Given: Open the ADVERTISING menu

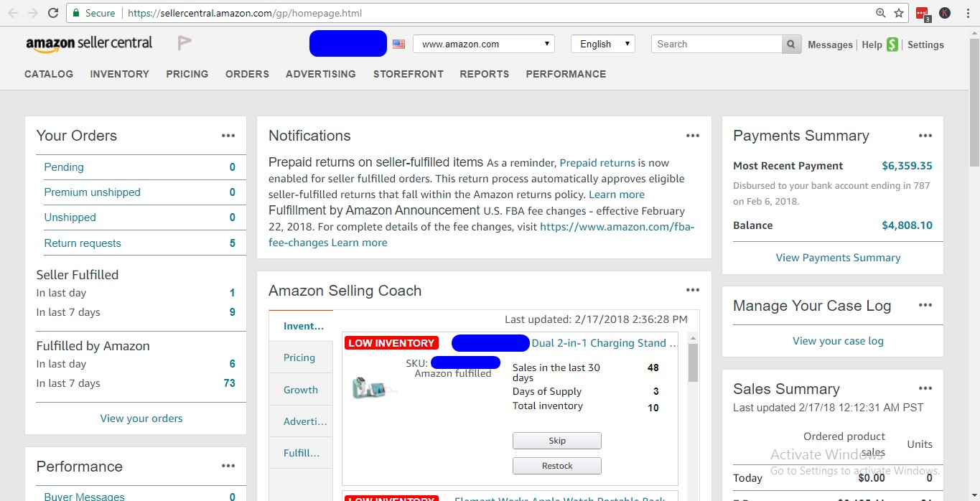Looking at the screenshot, I should click(321, 74).
